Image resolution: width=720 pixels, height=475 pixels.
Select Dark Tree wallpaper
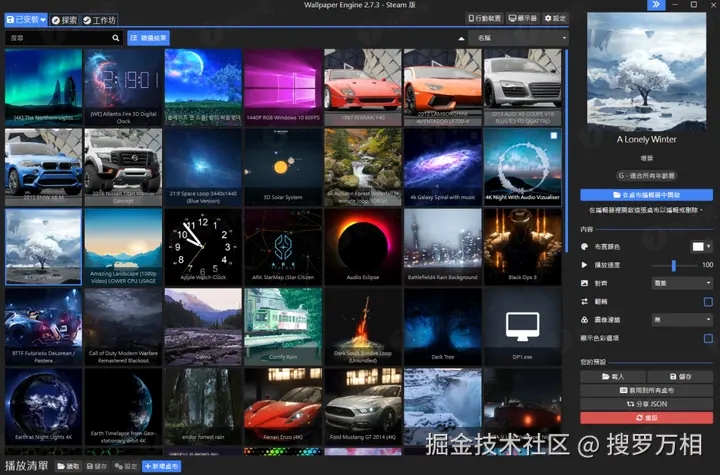coord(443,327)
